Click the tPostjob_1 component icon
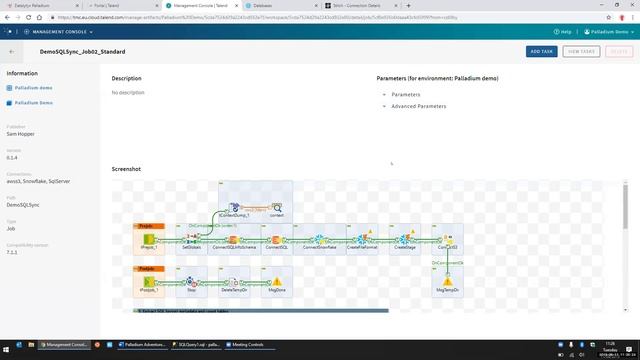 tap(149, 282)
